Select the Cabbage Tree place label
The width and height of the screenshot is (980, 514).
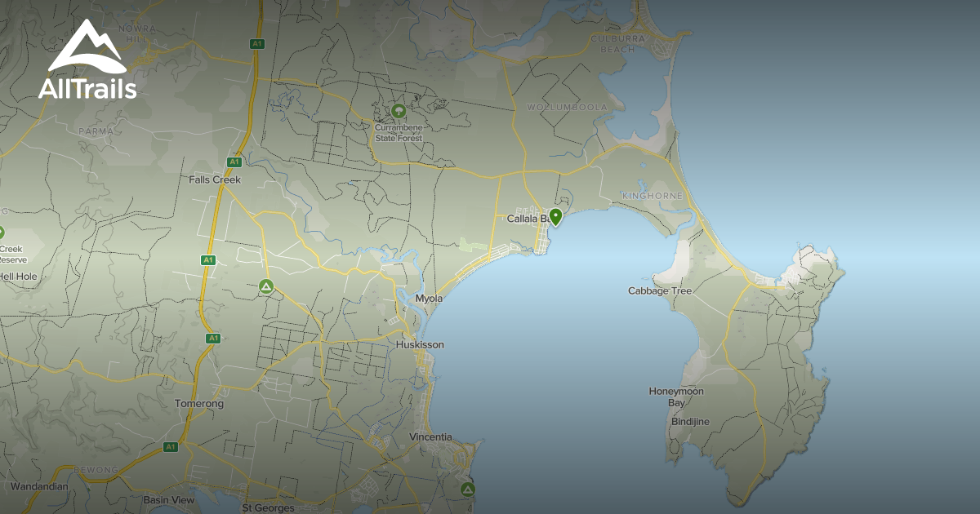point(659,290)
